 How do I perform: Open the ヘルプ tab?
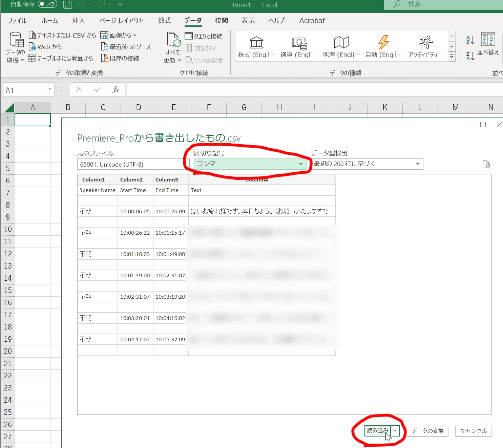pyautogui.click(x=276, y=21)
